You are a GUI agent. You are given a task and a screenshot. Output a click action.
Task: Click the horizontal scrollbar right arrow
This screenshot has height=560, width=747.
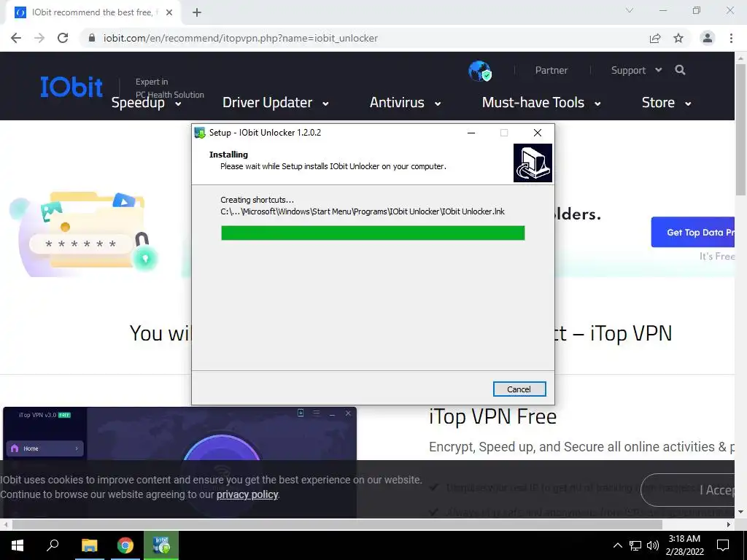pos(729,524)
